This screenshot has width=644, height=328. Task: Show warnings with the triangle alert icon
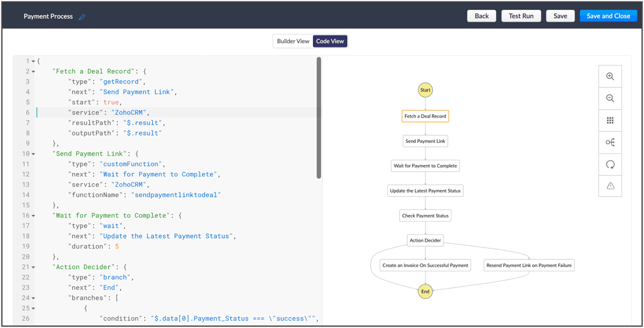610,186
